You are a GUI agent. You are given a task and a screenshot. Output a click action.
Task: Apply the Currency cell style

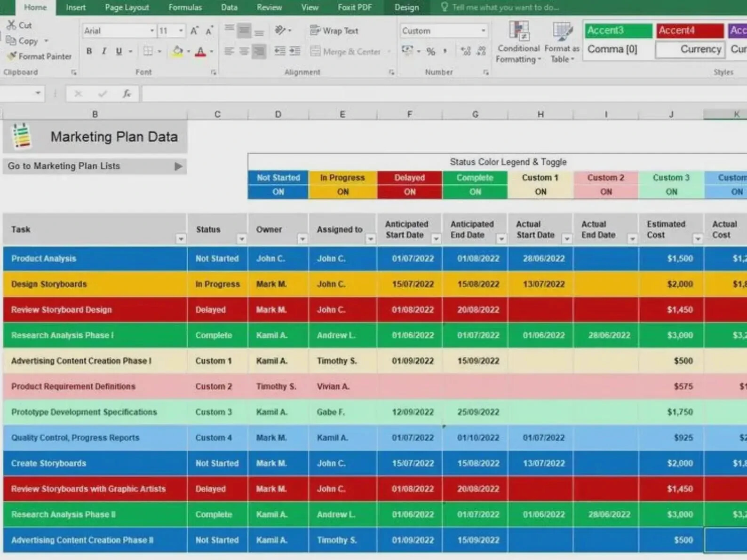click(690, 49)
